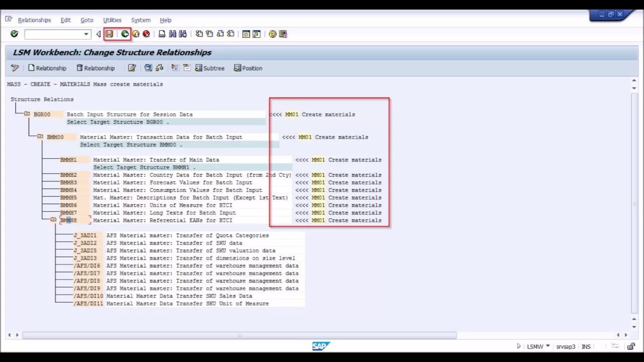Open the Relationships menu
This screenshot has height=362, width=644.
point(34,20)
